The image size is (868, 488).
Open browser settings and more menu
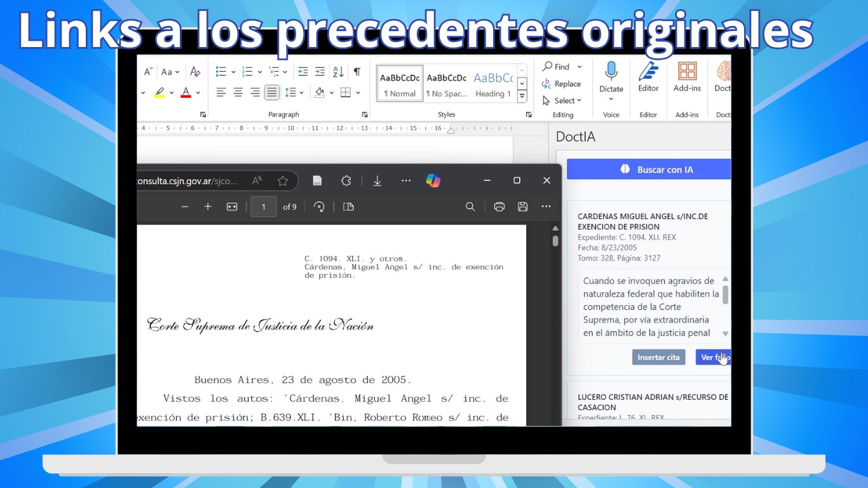[406, 180]
